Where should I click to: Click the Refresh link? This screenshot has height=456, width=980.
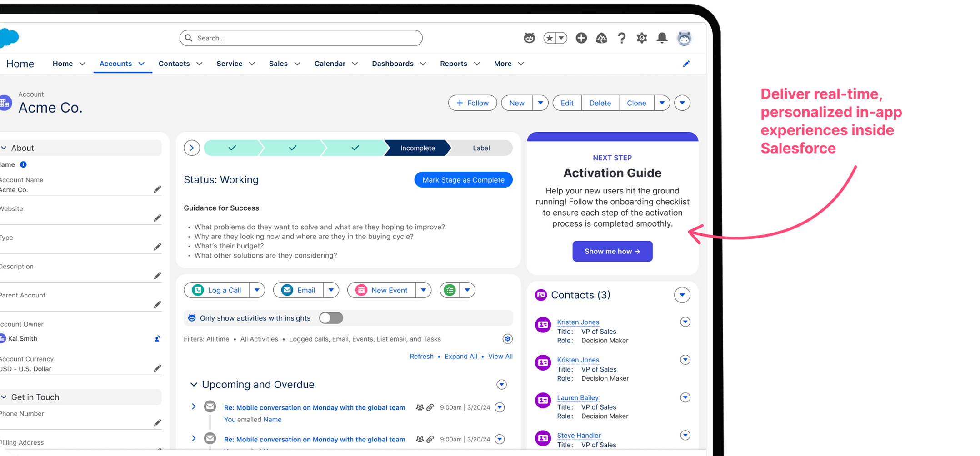click(x=421, y=357)
